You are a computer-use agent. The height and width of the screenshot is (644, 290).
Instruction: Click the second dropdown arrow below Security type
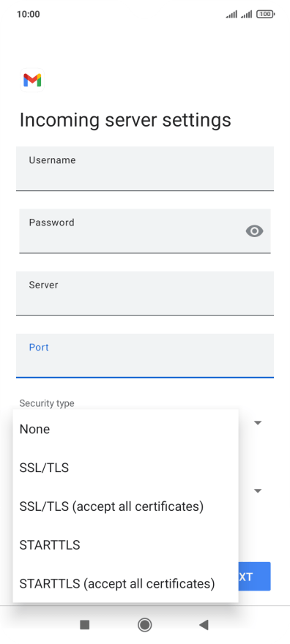pyautogui.click(x=258, y=491)
